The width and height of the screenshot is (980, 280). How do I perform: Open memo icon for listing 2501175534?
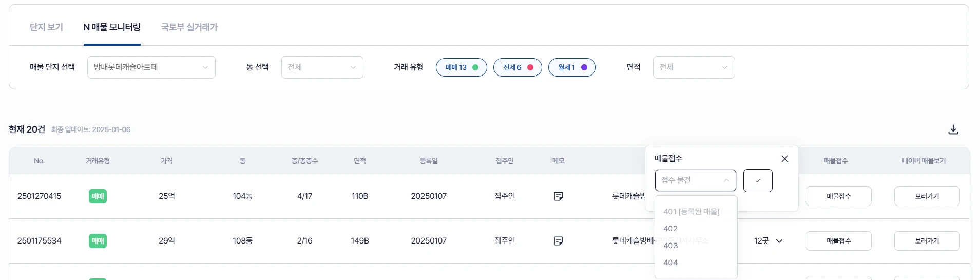[559, 241]
